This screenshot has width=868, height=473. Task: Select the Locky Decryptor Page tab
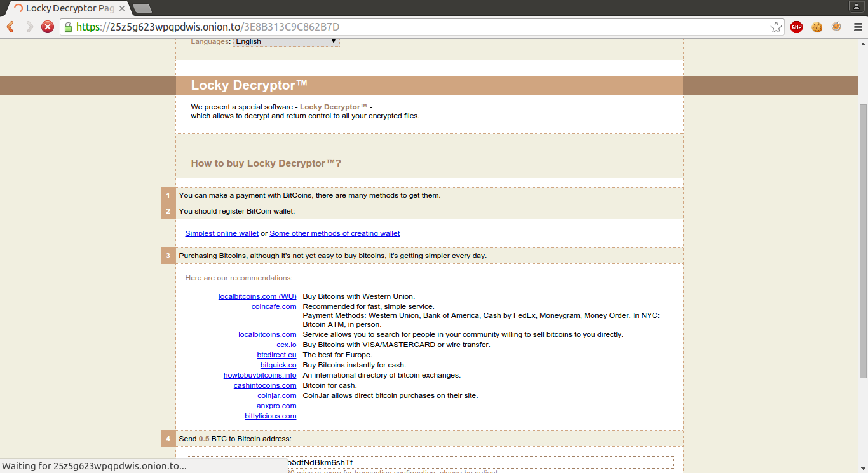67,8
